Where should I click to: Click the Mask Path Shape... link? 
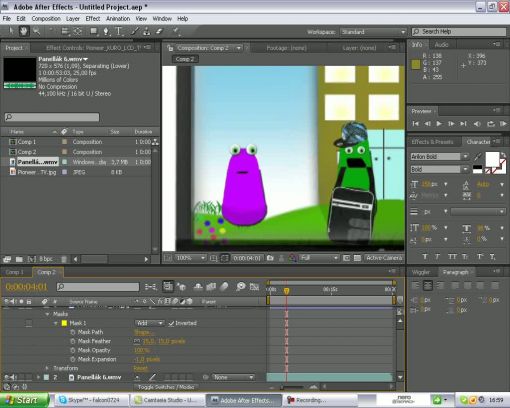click(144, 332)
